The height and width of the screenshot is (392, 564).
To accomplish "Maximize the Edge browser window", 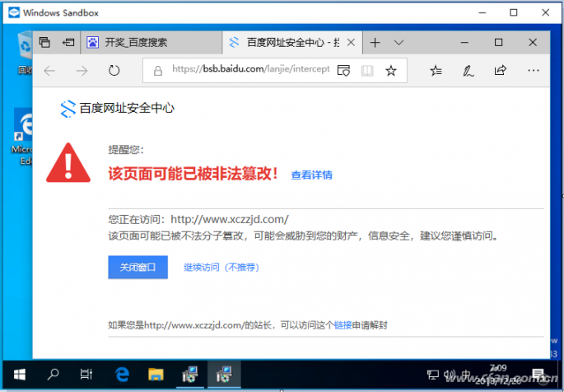I will point(498,43).
